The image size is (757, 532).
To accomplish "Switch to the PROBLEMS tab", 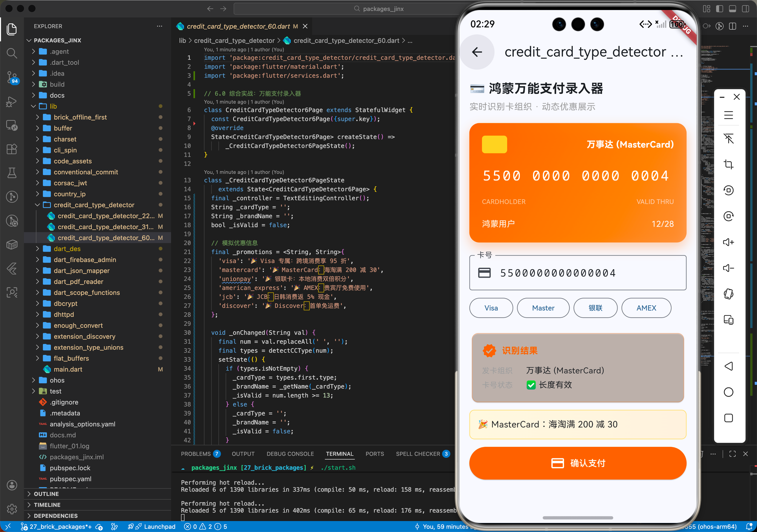I will tap(195, 454).
